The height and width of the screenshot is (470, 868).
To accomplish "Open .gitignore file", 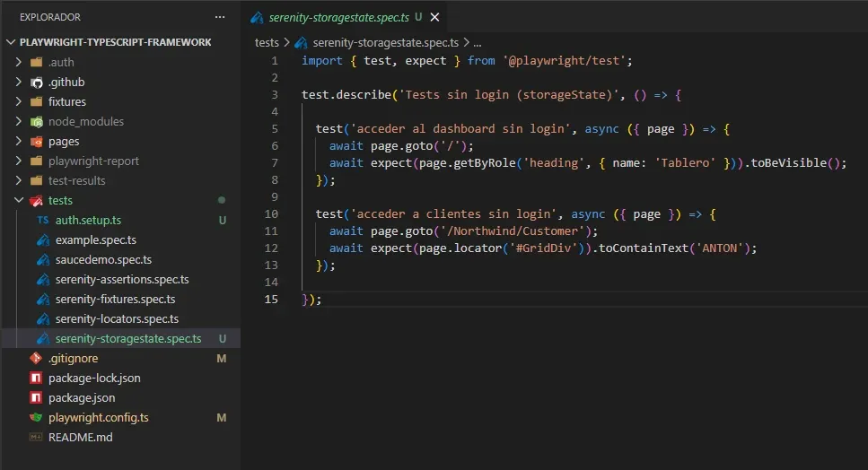I will [73, 358].
